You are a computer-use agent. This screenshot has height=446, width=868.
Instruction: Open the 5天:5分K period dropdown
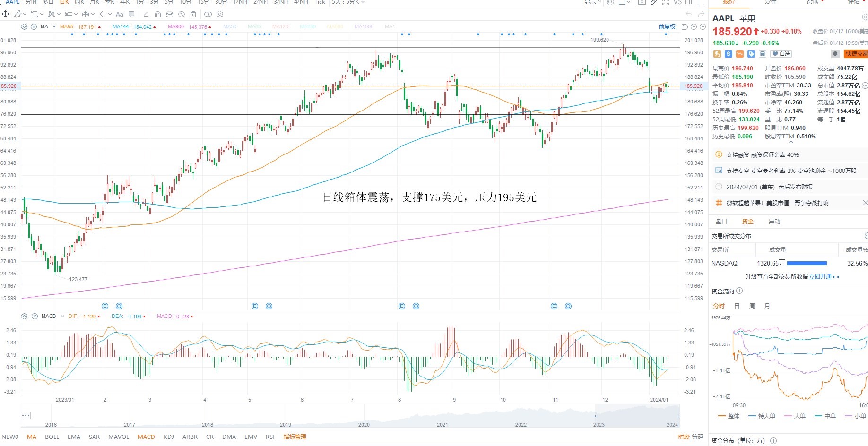coord(348,2)
